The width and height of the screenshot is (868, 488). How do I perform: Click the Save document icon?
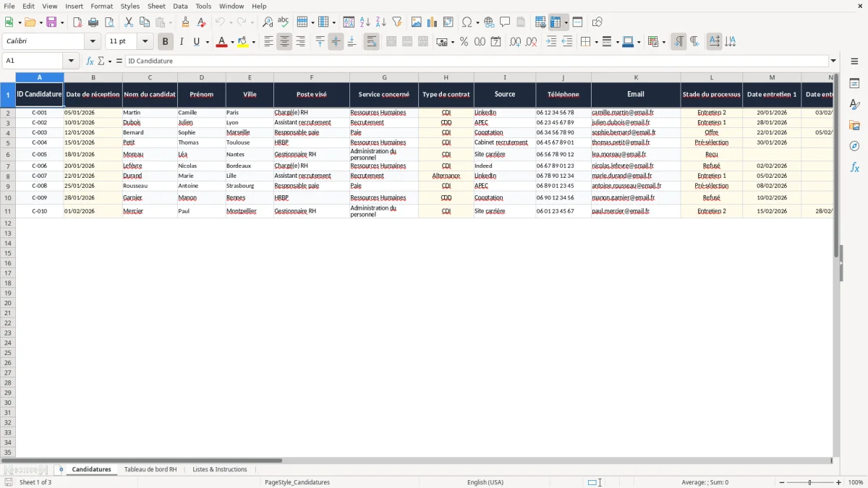51,22
